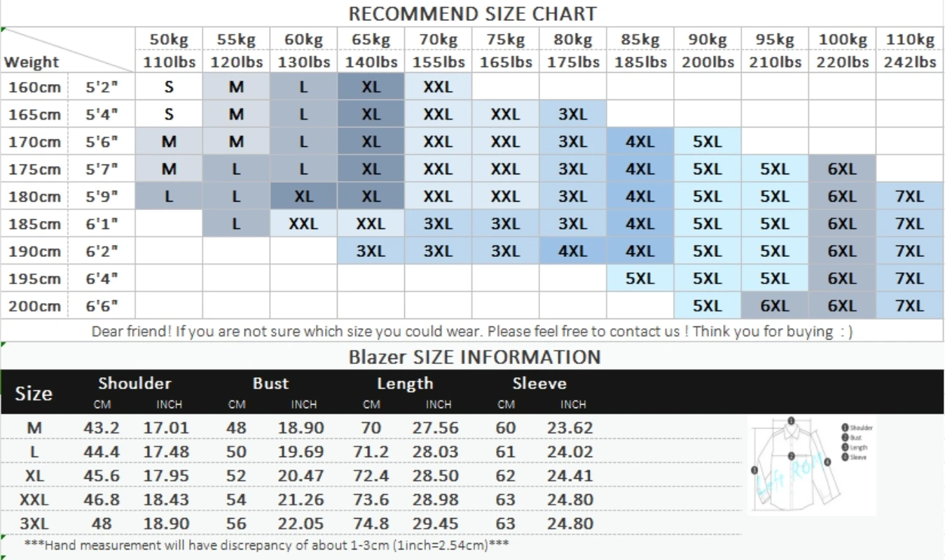945x560 pixels.
Task: Select the 100kg column header
Action: tap(842, 40)
